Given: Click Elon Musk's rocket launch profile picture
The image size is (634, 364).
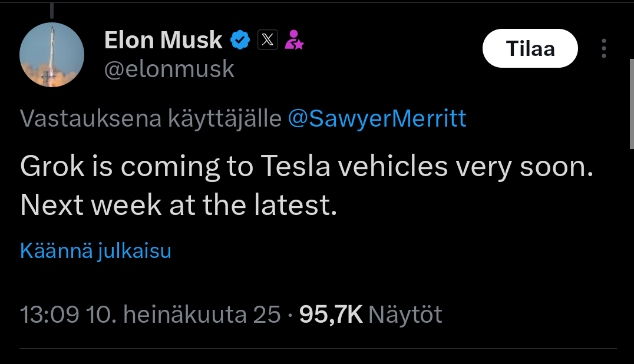Looking at the screenshot, I should (x=52, y=55).
